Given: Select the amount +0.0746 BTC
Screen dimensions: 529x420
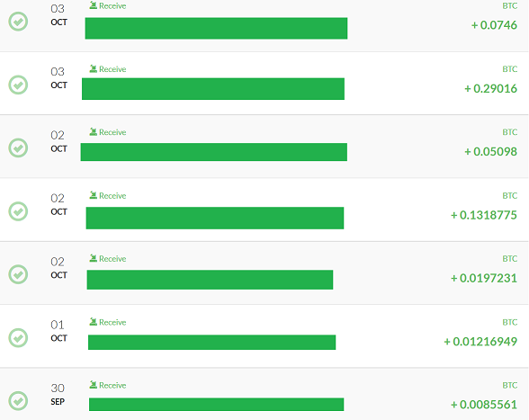Looking at the screenshot, I should [x=494, y=25].
